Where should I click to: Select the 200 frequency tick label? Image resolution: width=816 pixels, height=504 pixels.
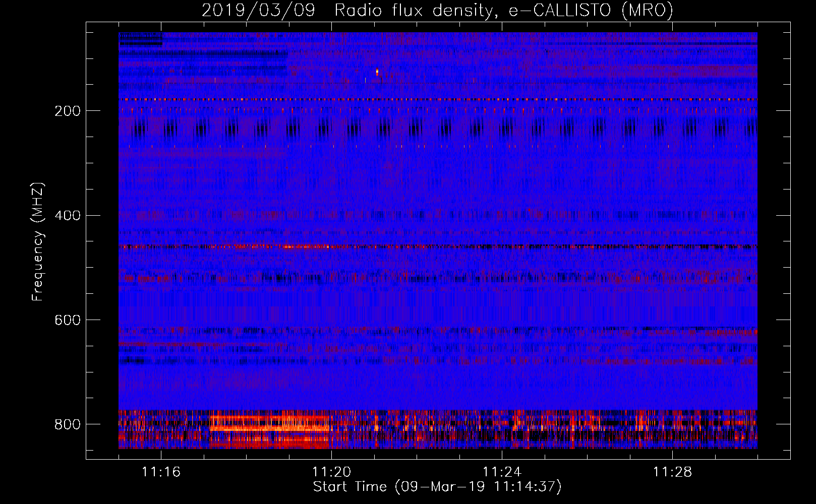pos(68,111)
